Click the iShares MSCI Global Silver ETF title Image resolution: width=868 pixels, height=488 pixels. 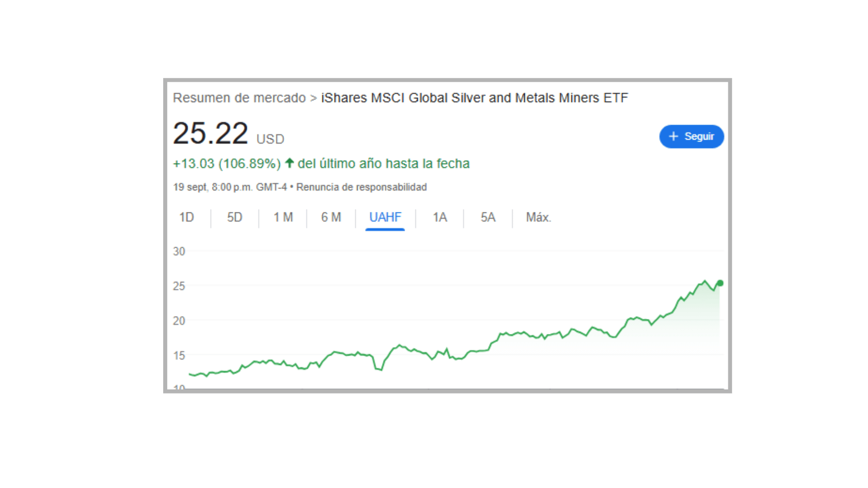click(x=474, y=98)
